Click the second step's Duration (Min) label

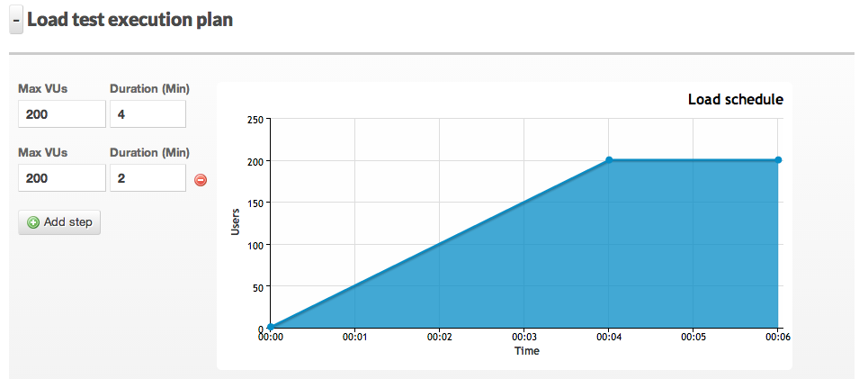[x=149, y=152]
